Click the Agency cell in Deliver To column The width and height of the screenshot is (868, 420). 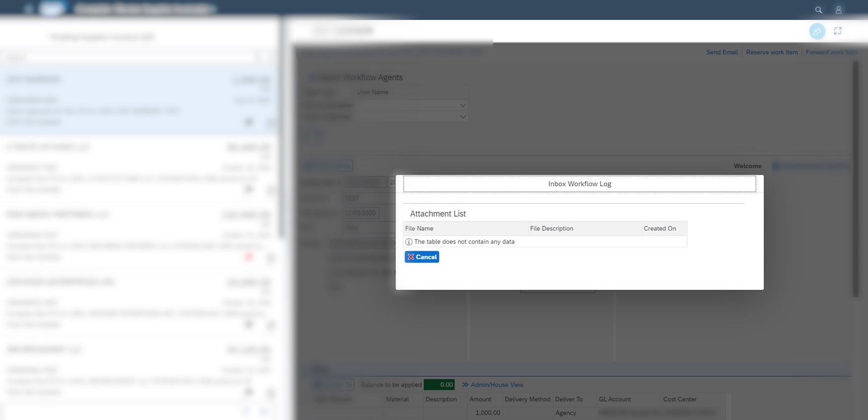coord(575,413)
